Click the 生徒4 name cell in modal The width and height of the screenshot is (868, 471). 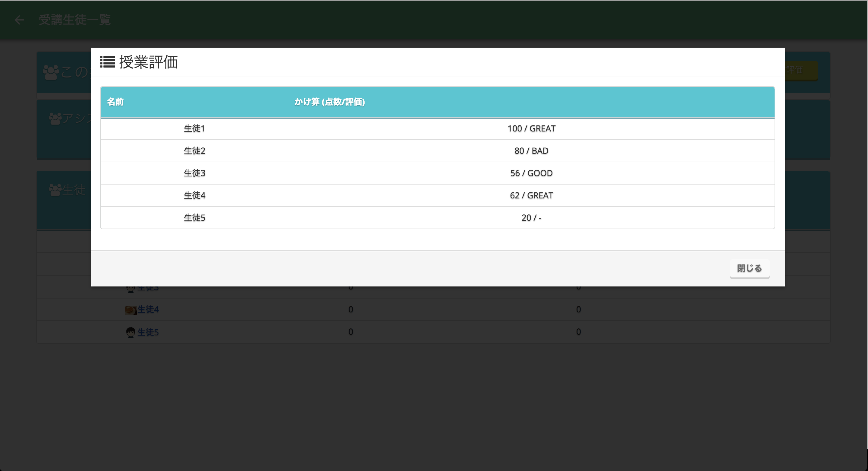pos(194,195)
